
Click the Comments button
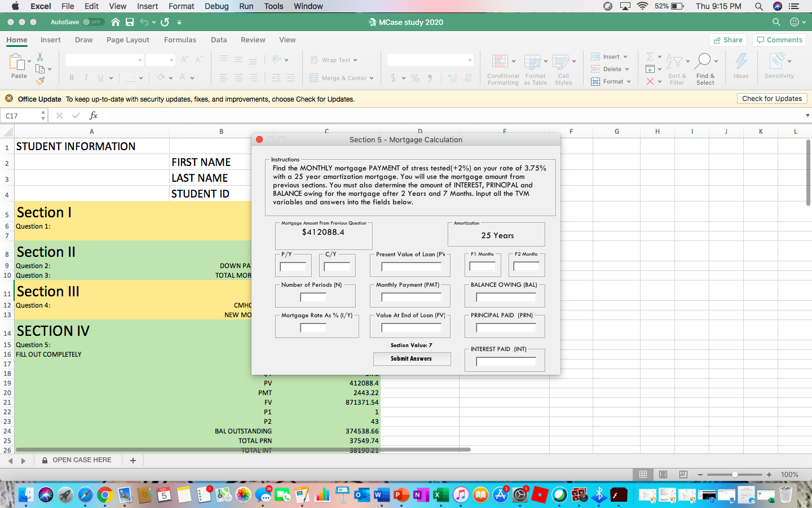[780, 40]
